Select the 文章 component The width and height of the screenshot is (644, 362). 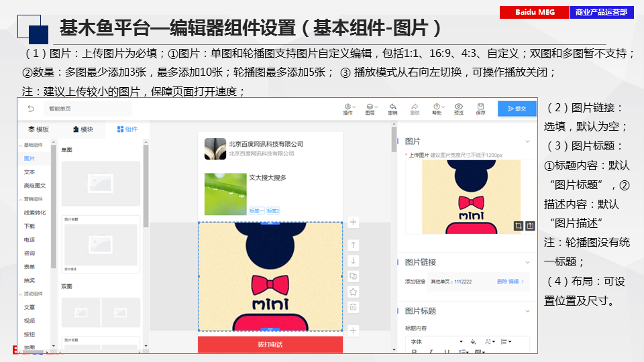pos(29,308)
